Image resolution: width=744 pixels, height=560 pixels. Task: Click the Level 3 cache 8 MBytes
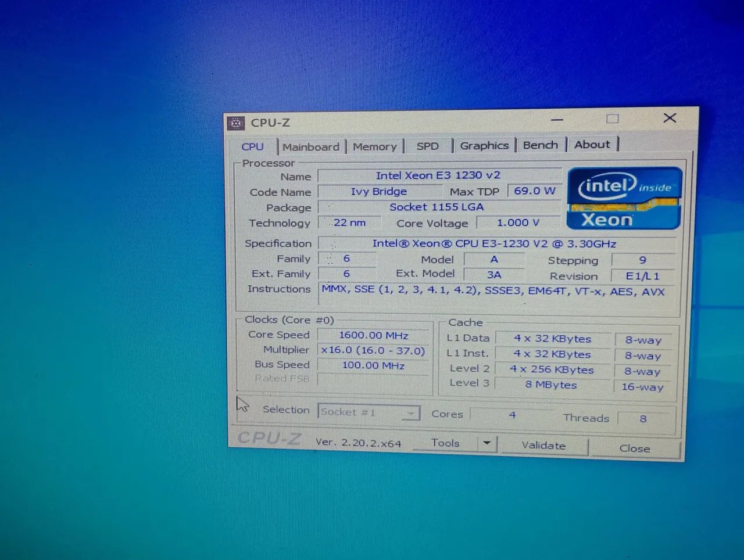pos(552,385)
